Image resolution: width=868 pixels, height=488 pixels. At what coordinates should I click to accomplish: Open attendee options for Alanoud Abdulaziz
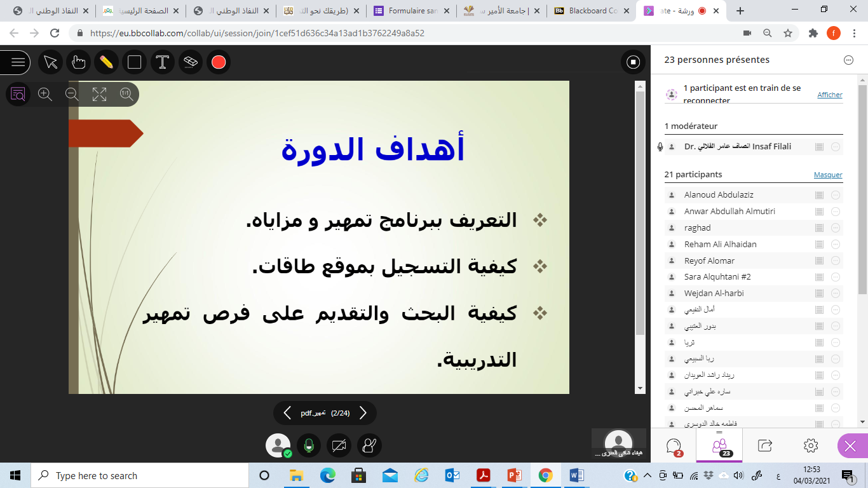tap(836, 195)
